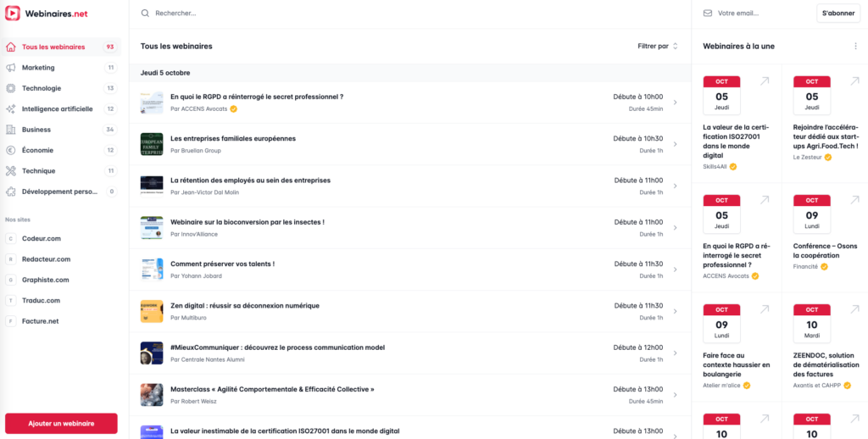Open the Filtrer par dropdown
This screenshot has height=439, width=868.
[x=658, y=47]
